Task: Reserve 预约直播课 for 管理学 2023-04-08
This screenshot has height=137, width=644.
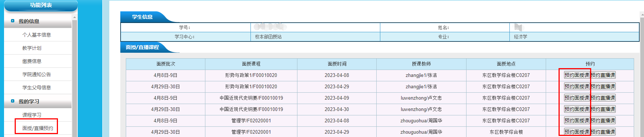Action: [x=603, y=121]
